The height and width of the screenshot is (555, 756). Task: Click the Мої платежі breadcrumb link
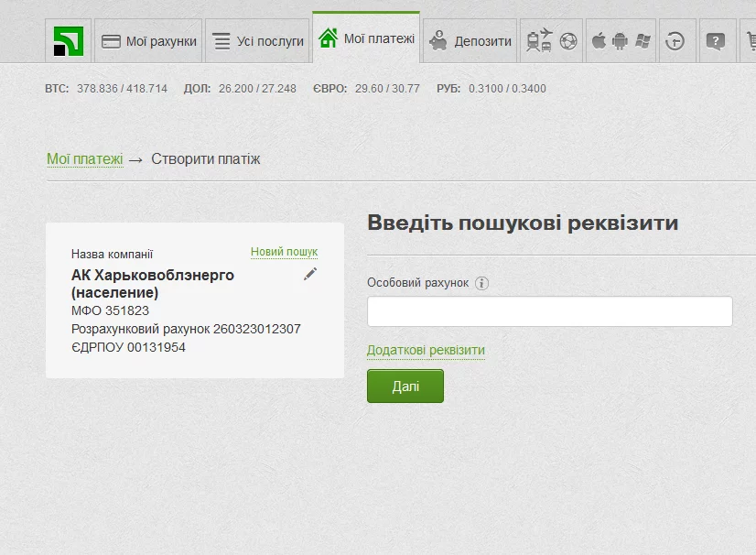click(x=85, y=158)
